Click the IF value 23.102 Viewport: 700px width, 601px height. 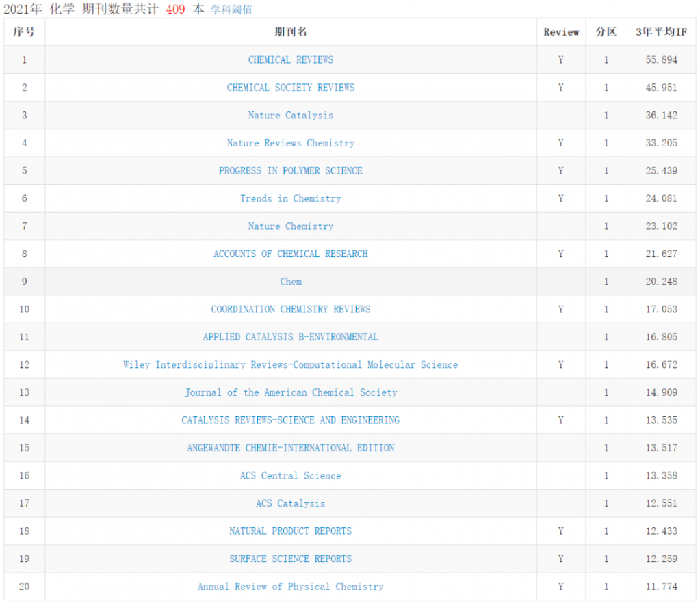[x=661, y=226]
